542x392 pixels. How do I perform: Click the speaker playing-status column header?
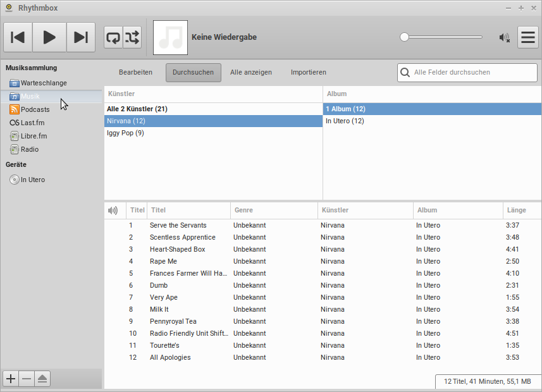114,210
